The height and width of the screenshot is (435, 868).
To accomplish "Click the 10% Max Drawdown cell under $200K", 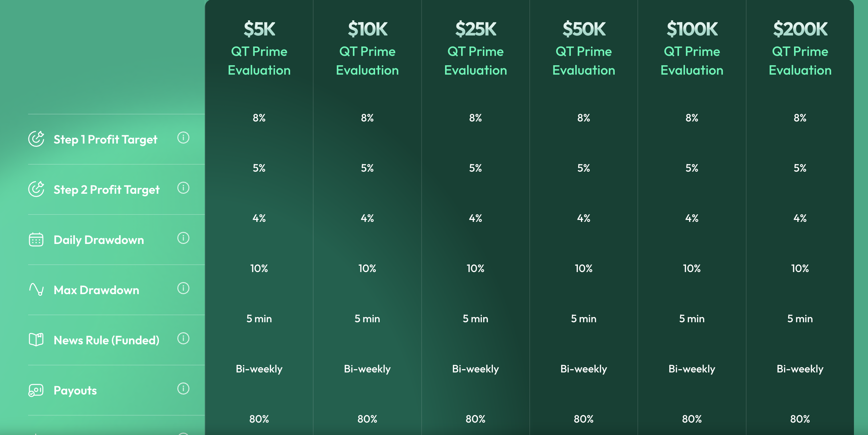I will tap(799, 268).
